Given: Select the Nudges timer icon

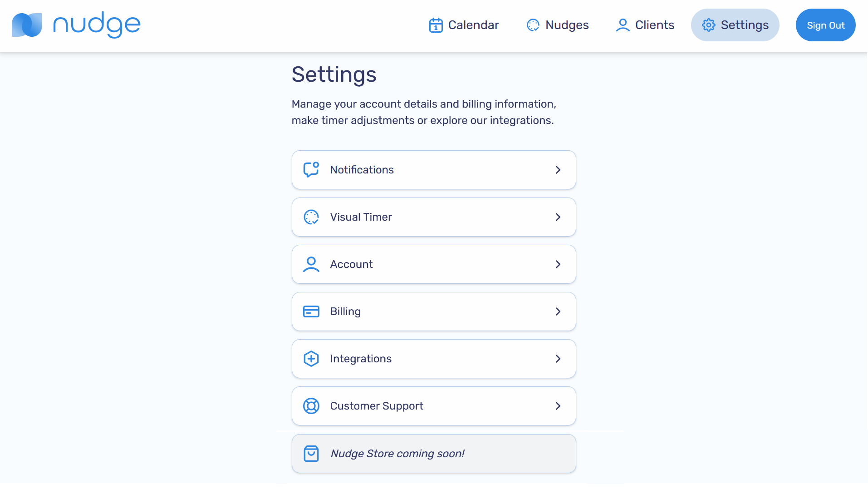Looking at the screenshot, I should tap(533, 25).
